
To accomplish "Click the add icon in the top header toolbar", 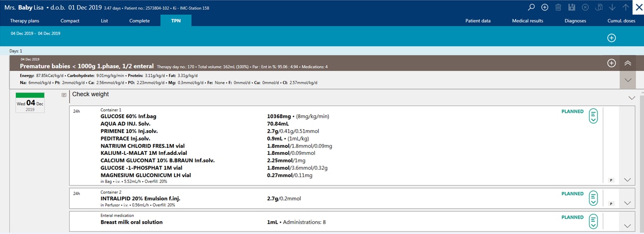I will (x=544, y=7).
